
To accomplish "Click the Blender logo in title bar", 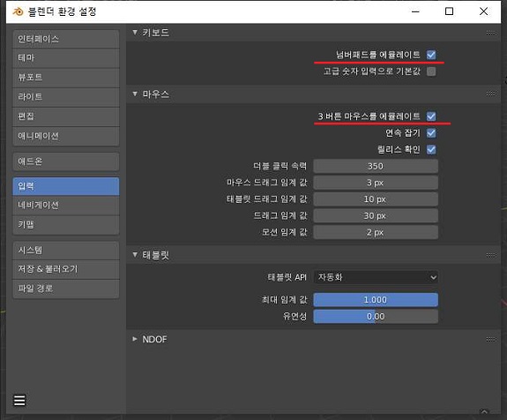I will pyautogui.click(x=18, y=11).
